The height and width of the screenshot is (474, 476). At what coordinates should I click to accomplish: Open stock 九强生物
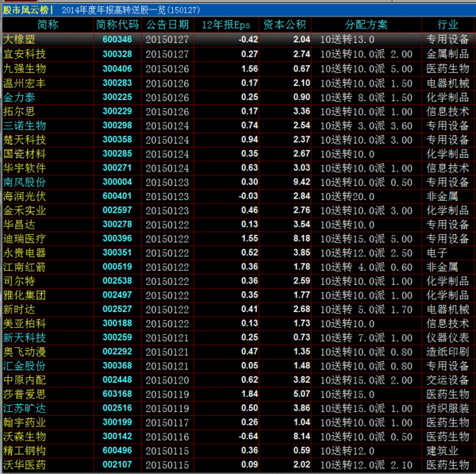tap(25, 68)
